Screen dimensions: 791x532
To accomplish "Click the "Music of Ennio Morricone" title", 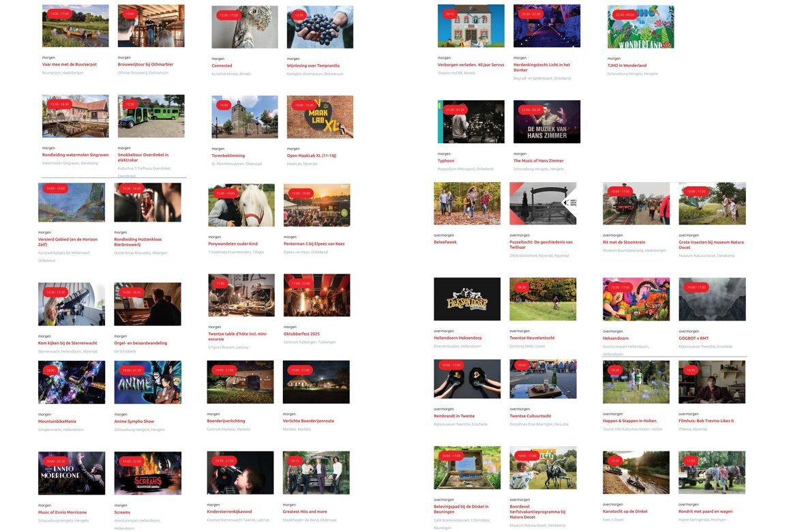I will click(x=62, y=512).
